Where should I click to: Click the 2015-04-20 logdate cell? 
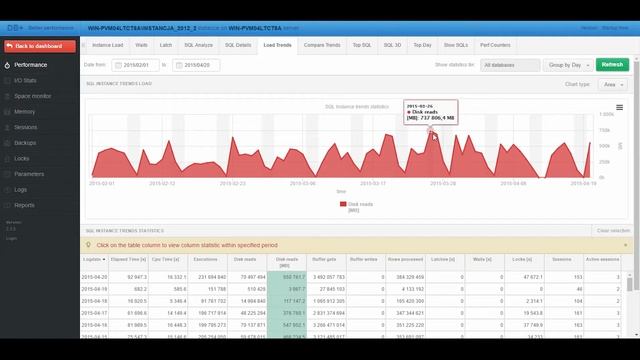[94, 277]
